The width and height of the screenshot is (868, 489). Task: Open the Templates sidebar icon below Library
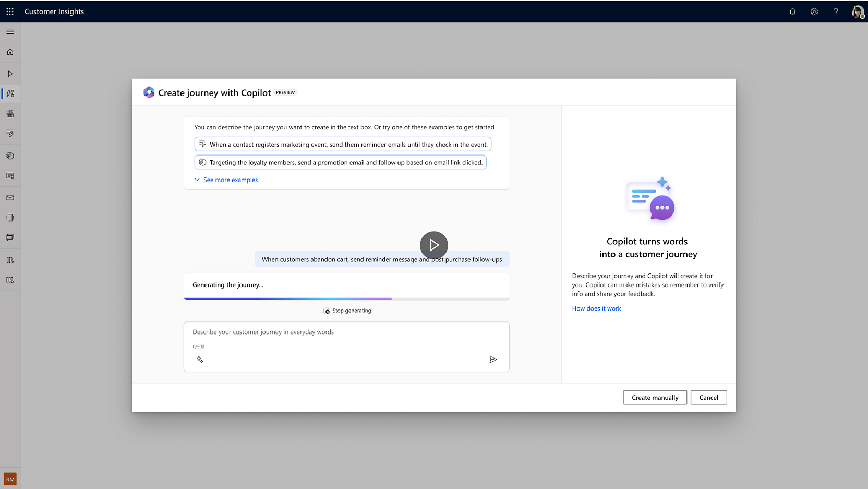pos(10,280)
